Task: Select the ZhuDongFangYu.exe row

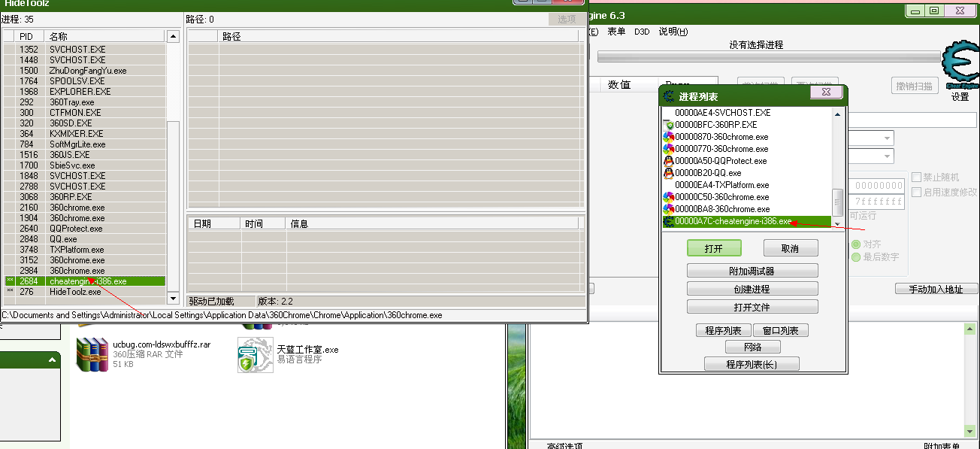Action: click(84, 71)
